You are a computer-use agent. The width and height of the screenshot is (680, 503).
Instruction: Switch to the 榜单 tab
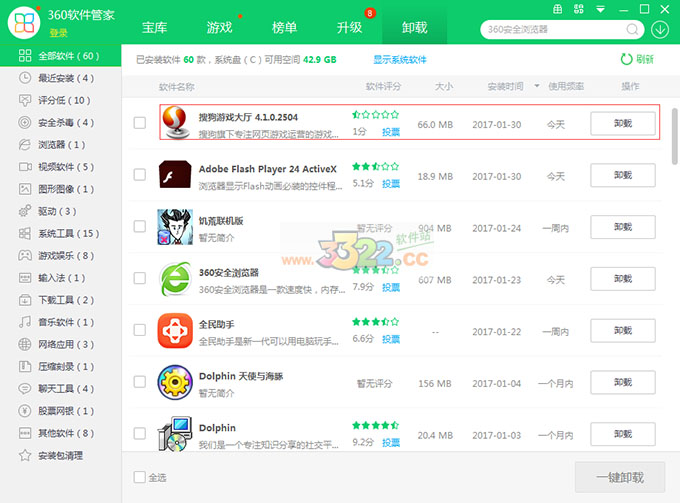(284, 28)
